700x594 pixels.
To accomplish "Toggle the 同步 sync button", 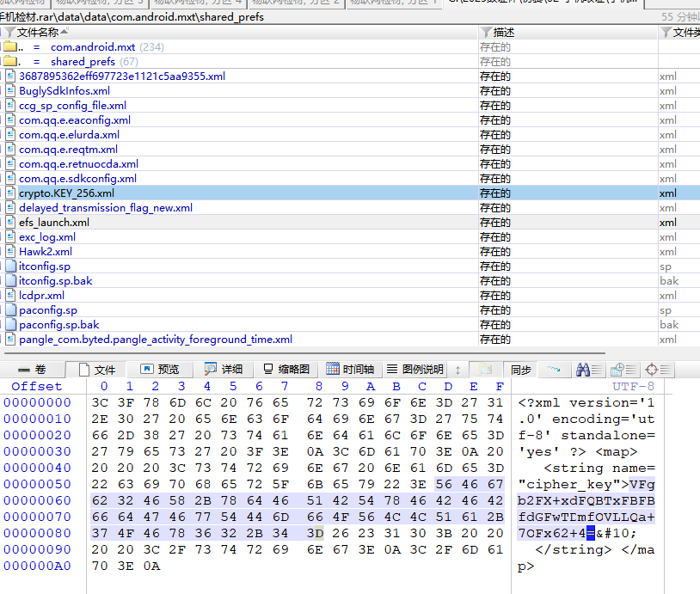I will coord(520,370).
